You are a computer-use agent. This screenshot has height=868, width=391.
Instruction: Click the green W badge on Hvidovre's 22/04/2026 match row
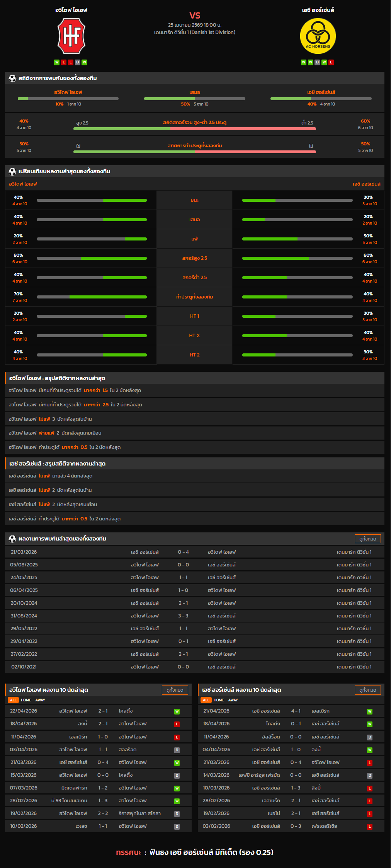point(177,711)
